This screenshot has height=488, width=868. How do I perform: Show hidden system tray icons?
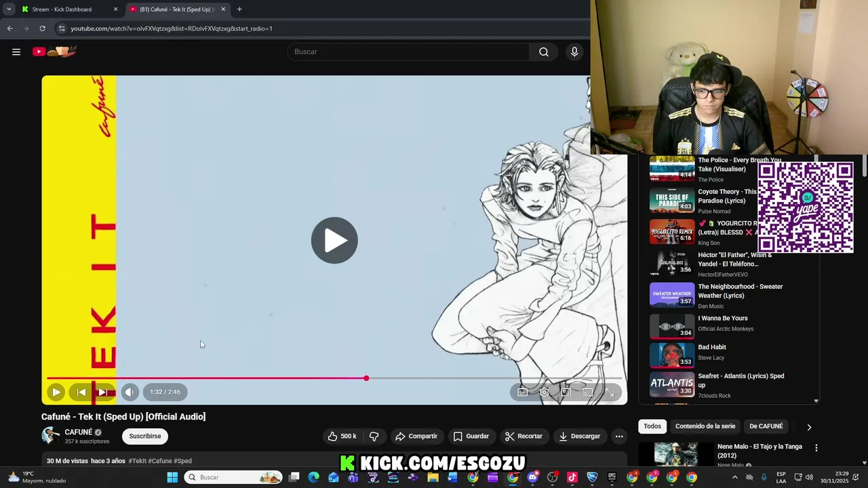click(734, 477)
